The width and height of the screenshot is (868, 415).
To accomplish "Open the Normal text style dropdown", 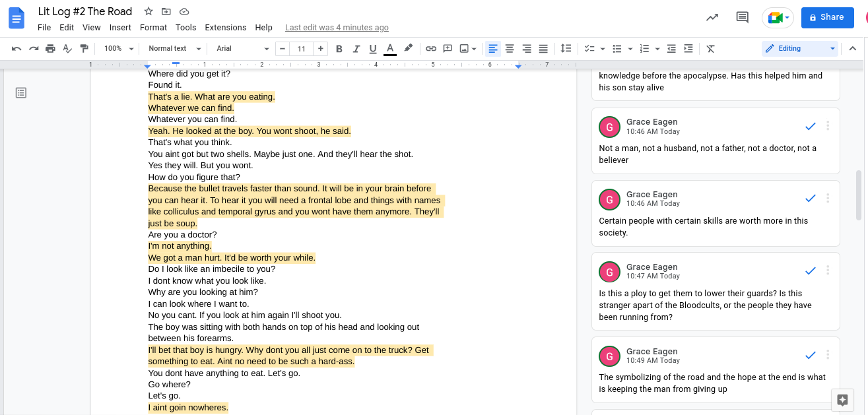I will pos(172,49).
